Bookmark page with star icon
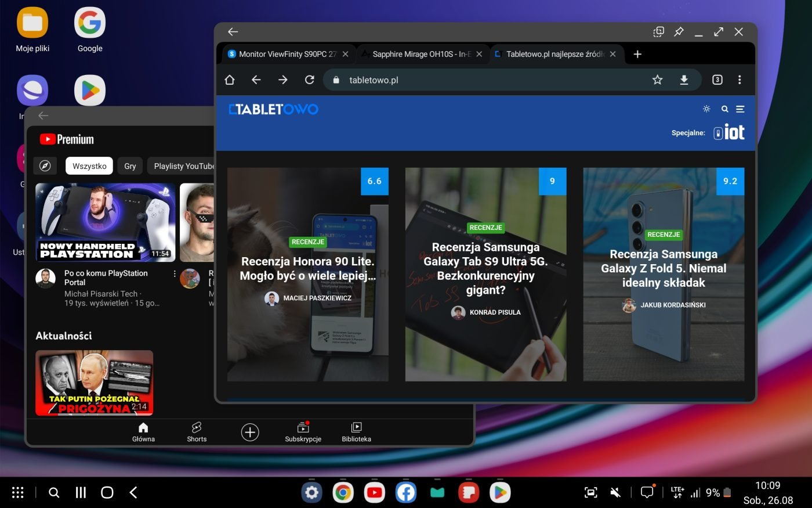The width and height of the screenshot is (812, 508). (657, 80)
